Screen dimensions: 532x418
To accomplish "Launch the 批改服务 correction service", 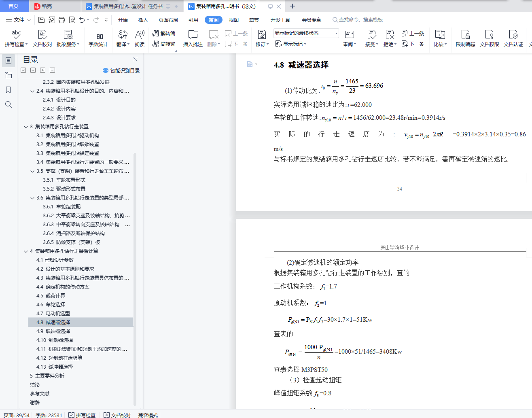I will [68, 38].
